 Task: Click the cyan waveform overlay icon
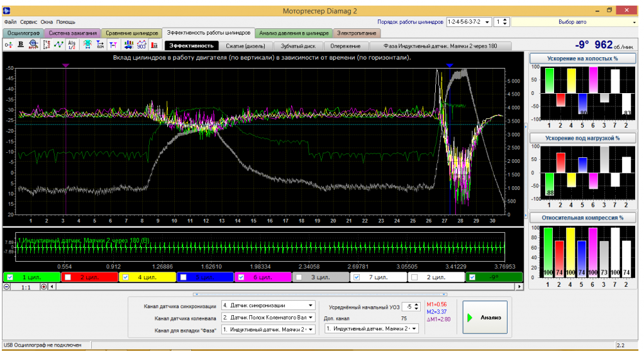tap(87, 45)
